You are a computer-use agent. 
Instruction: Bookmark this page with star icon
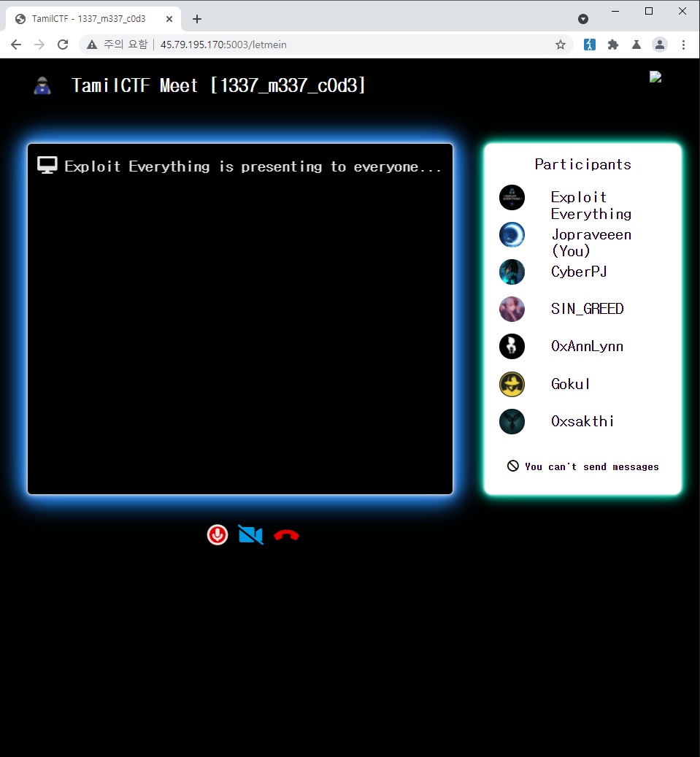(x=561, y=45)
